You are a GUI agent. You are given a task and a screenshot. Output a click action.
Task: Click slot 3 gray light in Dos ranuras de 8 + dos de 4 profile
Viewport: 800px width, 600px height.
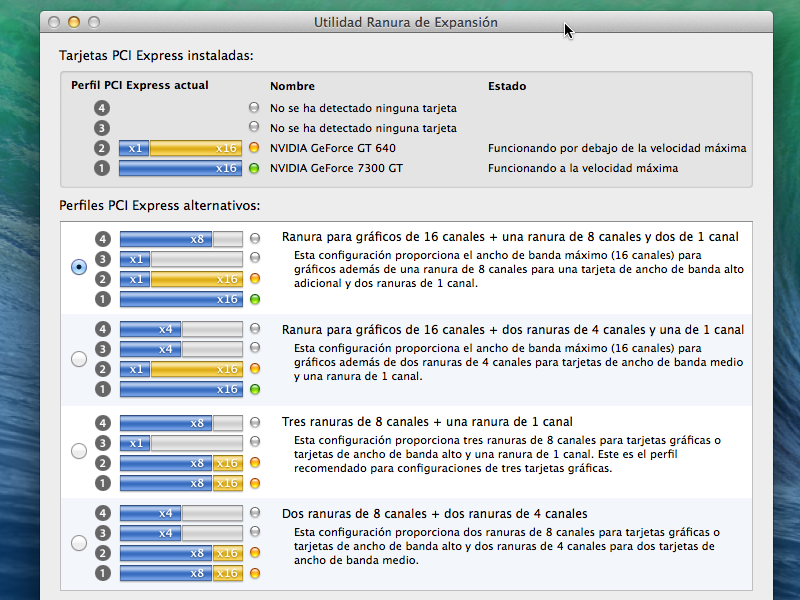coord(255,532)
